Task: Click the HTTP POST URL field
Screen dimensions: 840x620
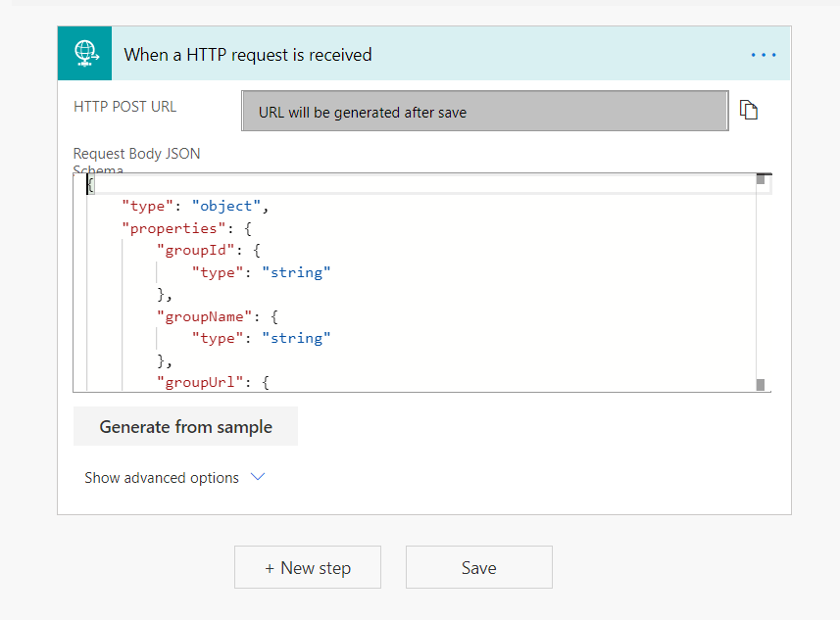Action: [485, 112]
